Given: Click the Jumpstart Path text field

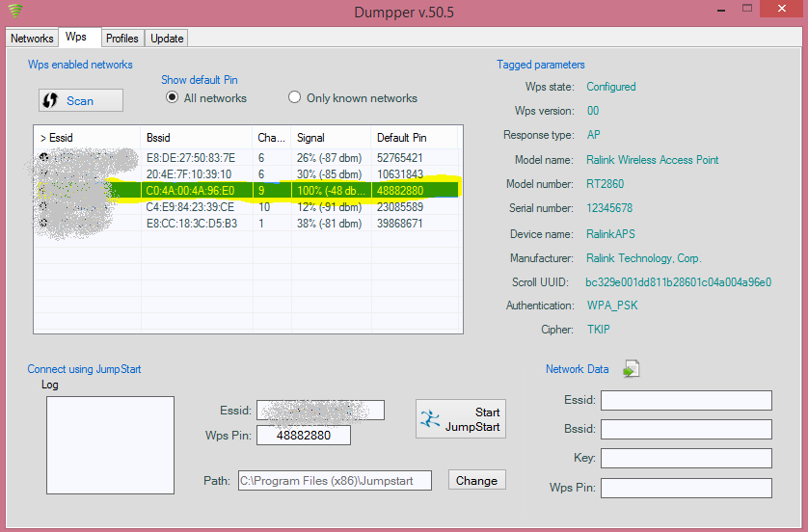Looking at the screenshot, I should coord(335,481).
